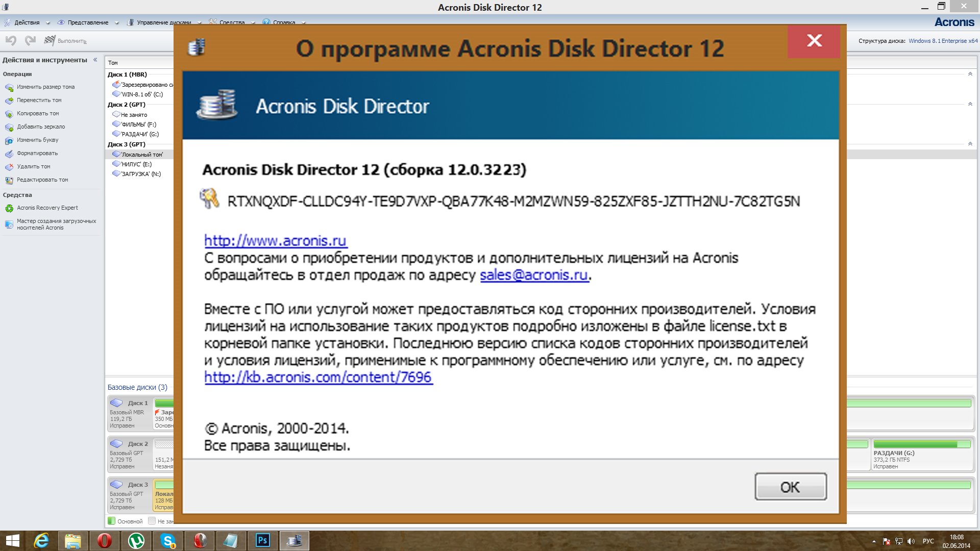Collapse the Диск 3 group with chevron
Screen dimensions: 980x551
970,144
